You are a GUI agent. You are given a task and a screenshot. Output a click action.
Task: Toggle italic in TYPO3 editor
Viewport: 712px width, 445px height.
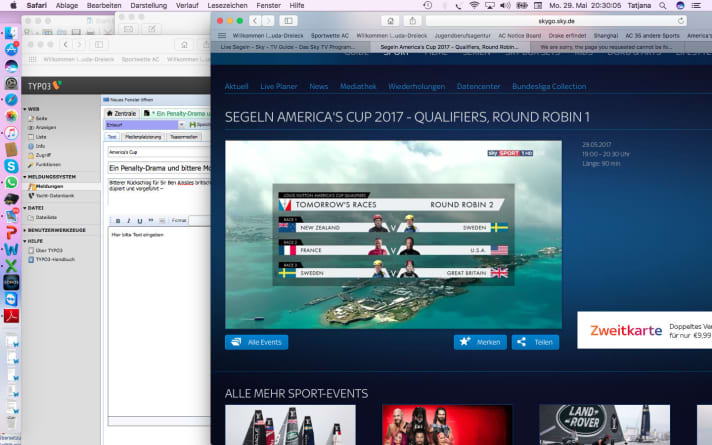click(x=129, y=221)
